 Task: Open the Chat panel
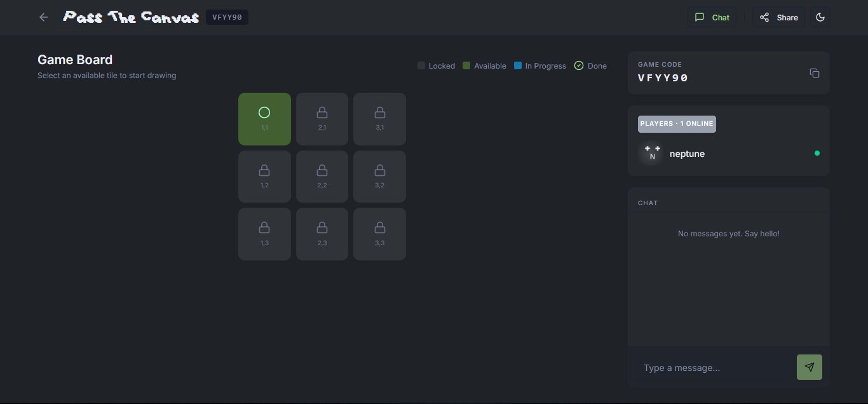click(712, 17)
